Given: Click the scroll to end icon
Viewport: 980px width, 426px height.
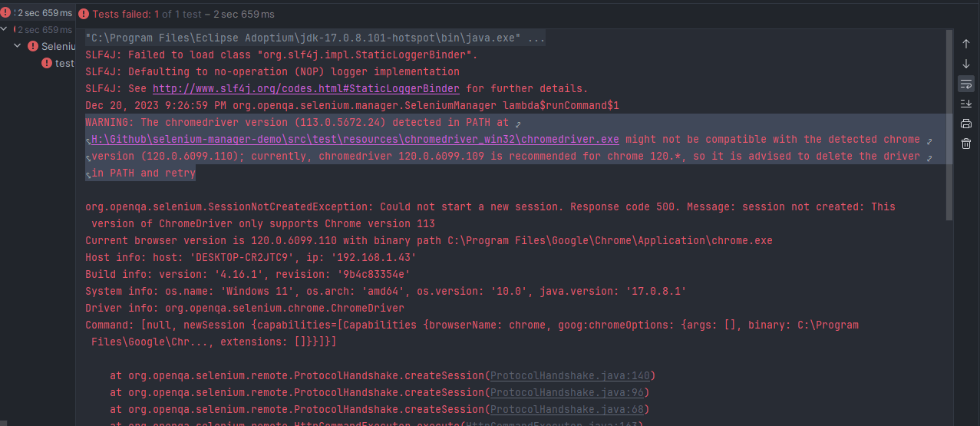Looking at the screenshot, I should (x=966, y=104).
